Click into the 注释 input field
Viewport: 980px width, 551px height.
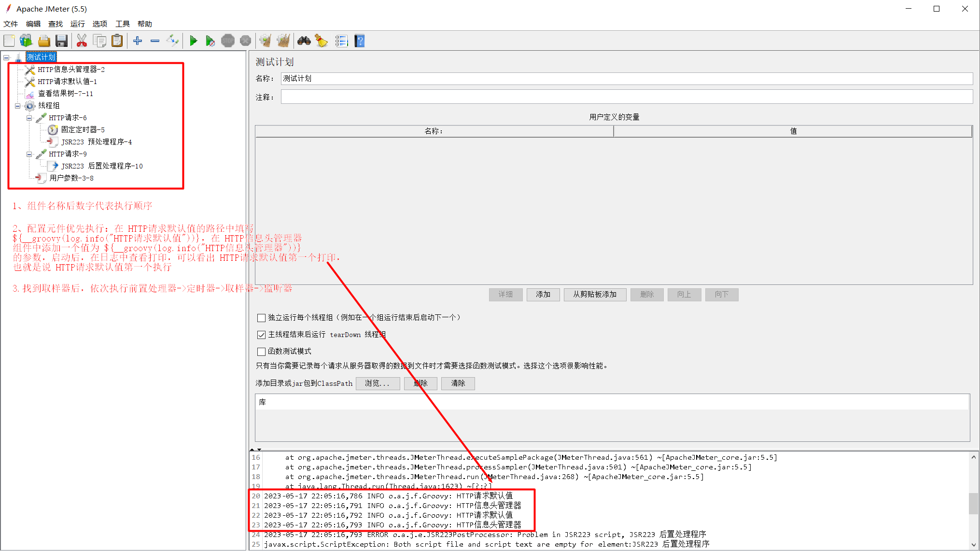[627, 97]
